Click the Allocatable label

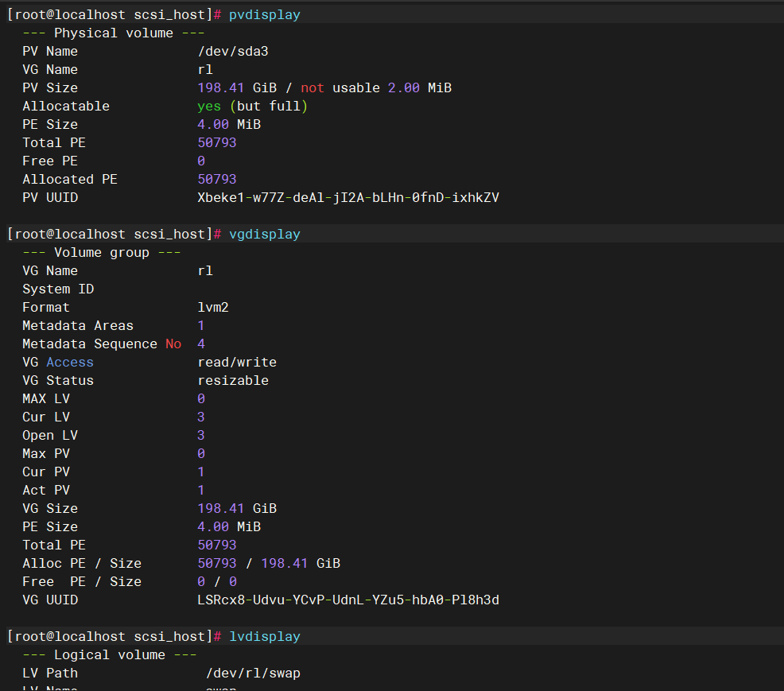click(x=66, y=107)
